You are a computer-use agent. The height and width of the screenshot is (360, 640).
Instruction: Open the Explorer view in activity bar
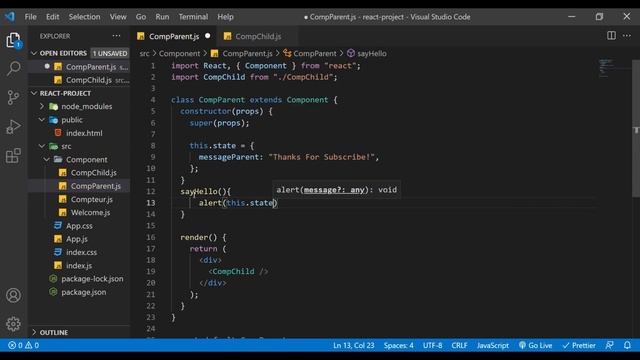click(13, 40)
